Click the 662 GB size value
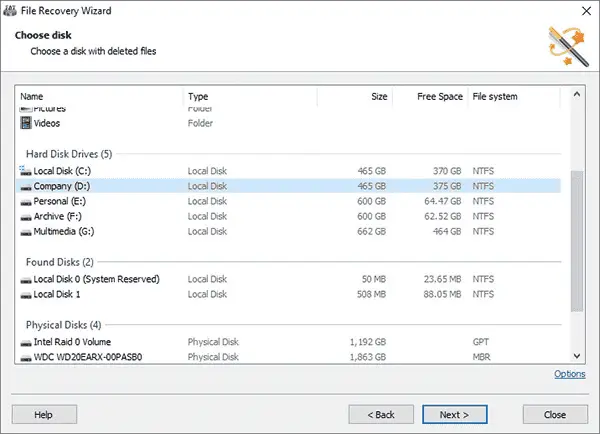 point(371,231)
